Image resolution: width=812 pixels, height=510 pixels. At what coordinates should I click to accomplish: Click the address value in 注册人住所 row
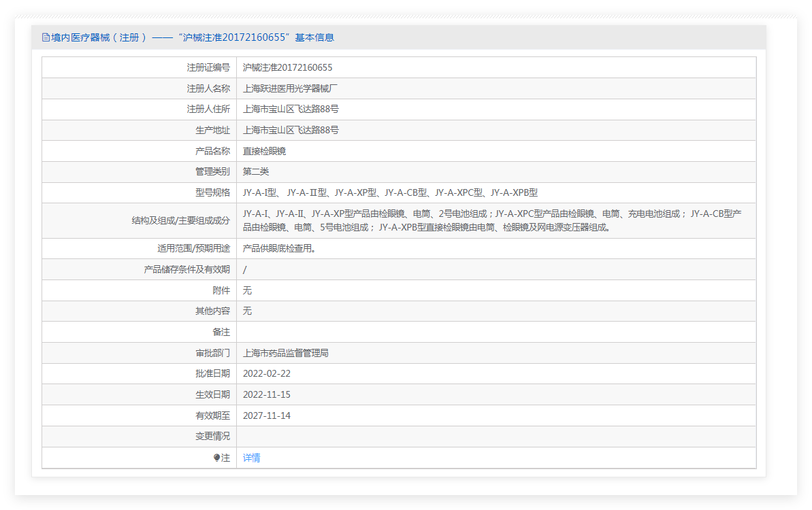pos(291,109)
